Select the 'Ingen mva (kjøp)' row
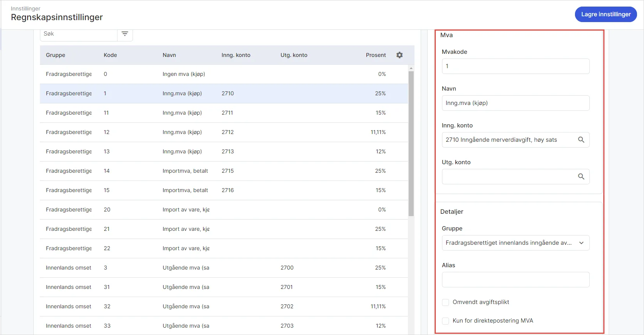644x335 pixels. pyautogui.click(x=224, y=74)
